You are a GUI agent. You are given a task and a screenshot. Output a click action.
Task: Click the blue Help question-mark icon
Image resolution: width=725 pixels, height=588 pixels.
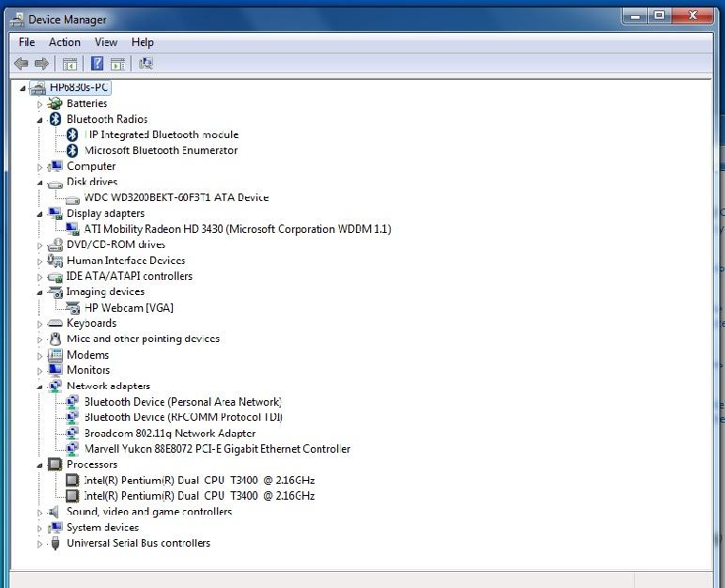[96, 64]
